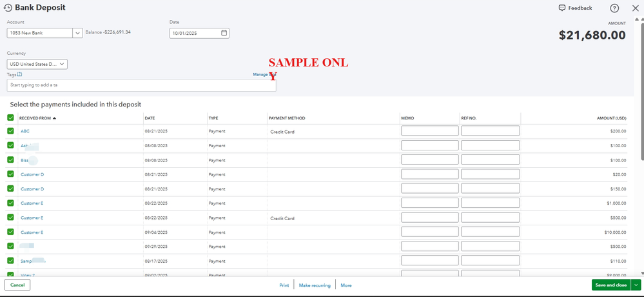Uncheck the $150.00 Customer D payment
The height and width of the screenshot is (297, 644).
tap(11, 189)
